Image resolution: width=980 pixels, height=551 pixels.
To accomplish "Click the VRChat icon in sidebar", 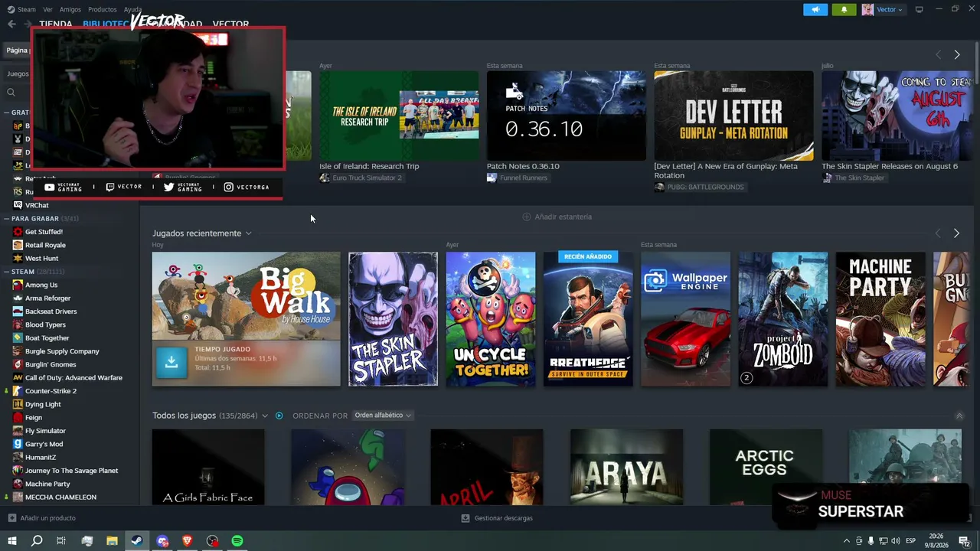I will point(18,205).
